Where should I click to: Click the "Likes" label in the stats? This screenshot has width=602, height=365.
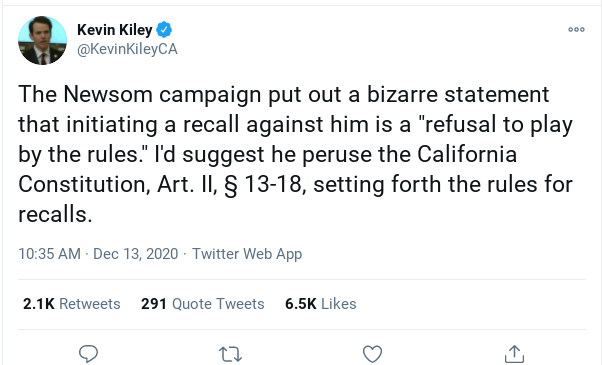tap(339, 304)
